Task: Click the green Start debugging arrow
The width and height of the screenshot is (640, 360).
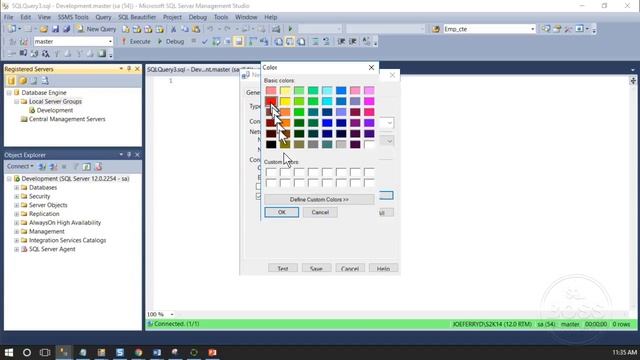Action: pyautogui.click(x=290, y=29)
